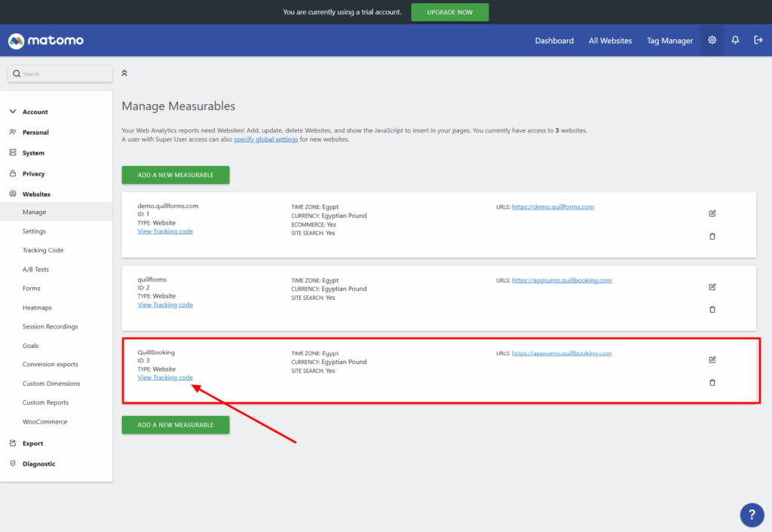The image size is (772, 532).
Task: Focus the sidebar Search field
Action: pyautogui.click(x=60, y=74)
